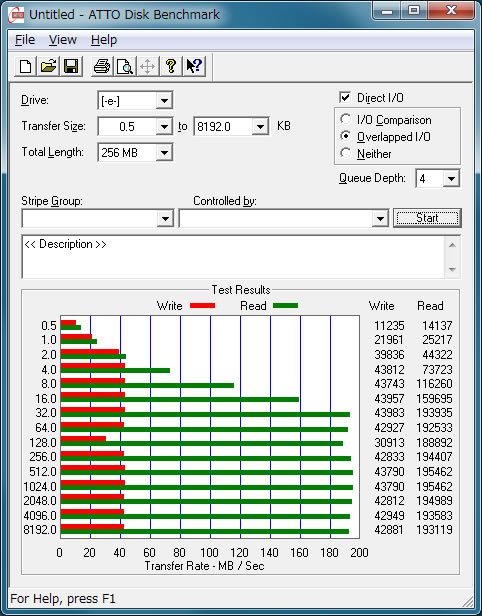Viewport: 482px width, 616px height.
Task: Toggle the Direct I/O checkbox
Action: click(345, 97)
